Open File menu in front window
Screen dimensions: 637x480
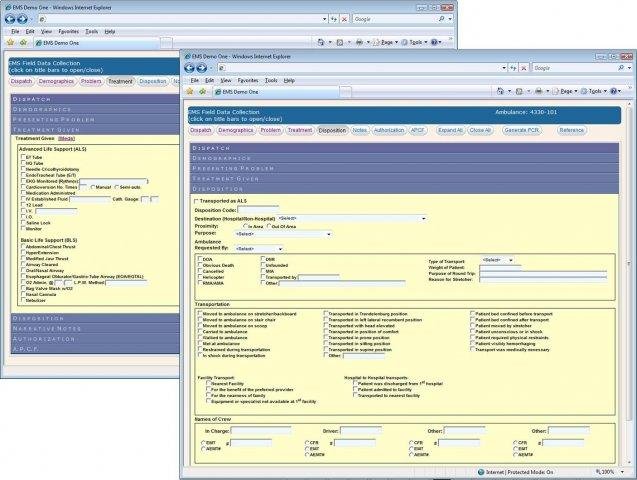point(195,80)
